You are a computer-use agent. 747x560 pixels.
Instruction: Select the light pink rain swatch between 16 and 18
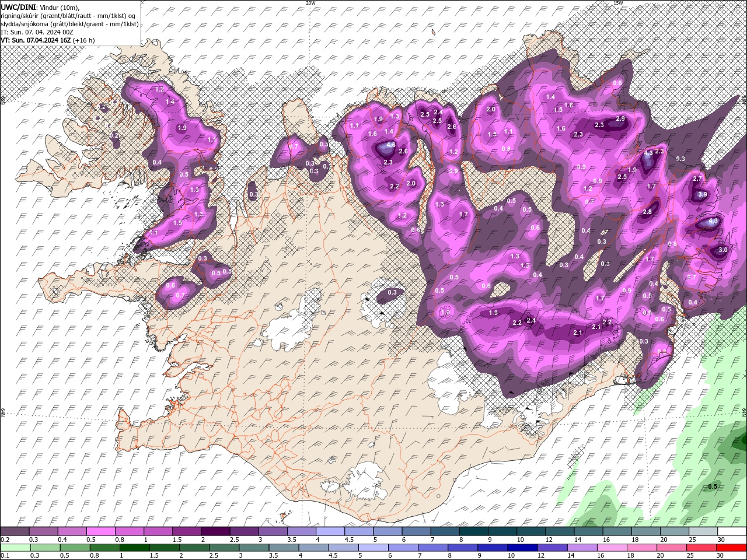coord(612,548)
